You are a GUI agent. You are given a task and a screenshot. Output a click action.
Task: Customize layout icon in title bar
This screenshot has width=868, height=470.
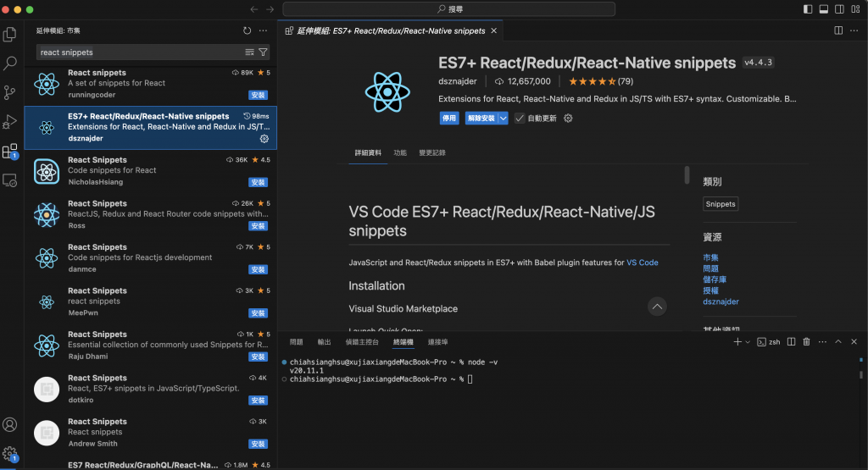click(855, 9)
